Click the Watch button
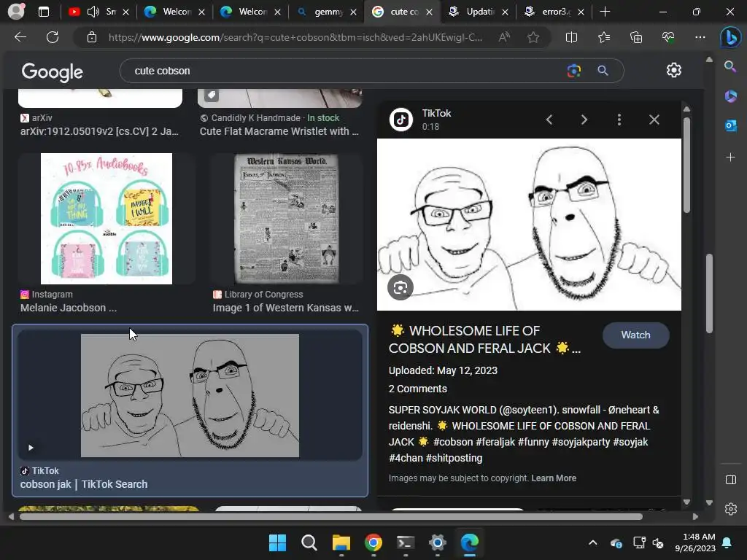The image size is (747, 560). [x=635, y=335]
